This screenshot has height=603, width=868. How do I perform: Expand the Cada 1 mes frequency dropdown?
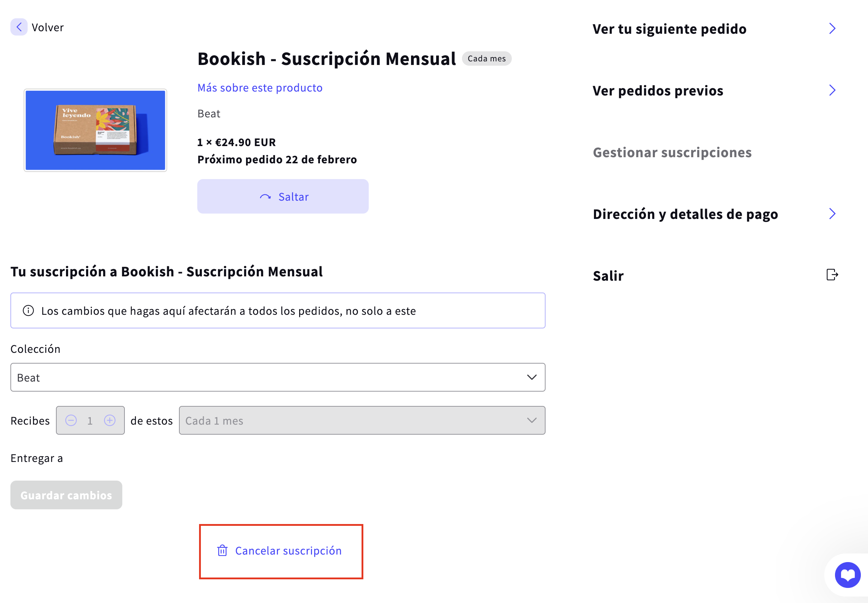pyautogui.click(x=362, y=421)
